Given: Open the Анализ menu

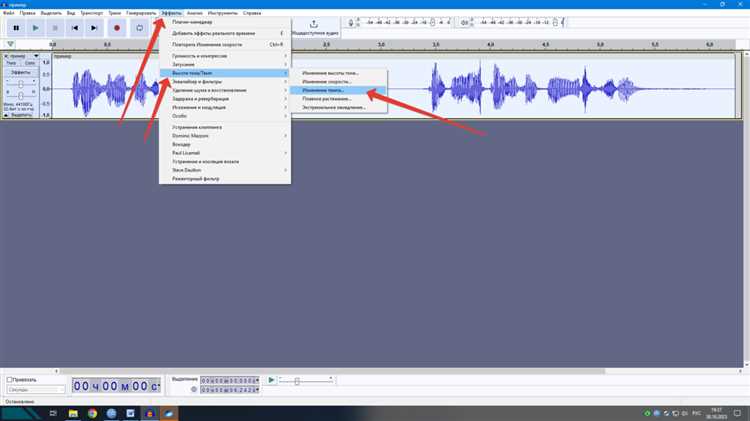Looking at the screenshot, I should (195, 13).
